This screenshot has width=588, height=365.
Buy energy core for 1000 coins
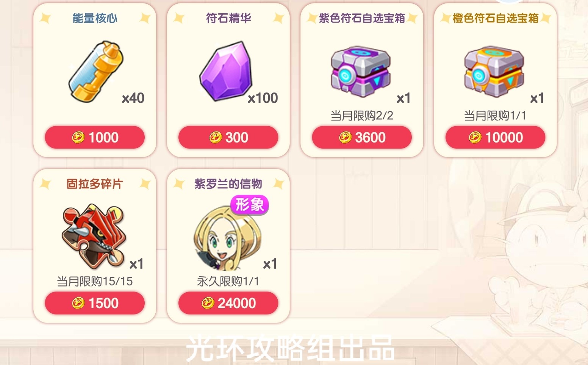pyautogui.click(x=95, y=137)
